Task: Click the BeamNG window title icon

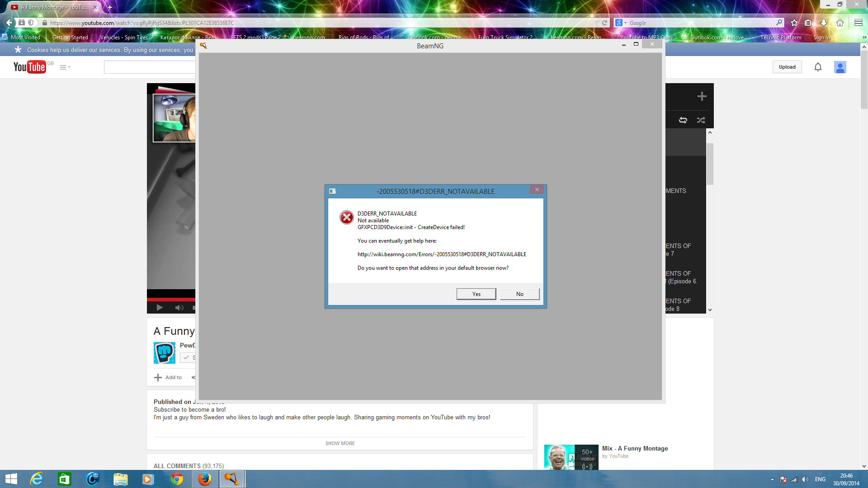Action: point(203,46)
